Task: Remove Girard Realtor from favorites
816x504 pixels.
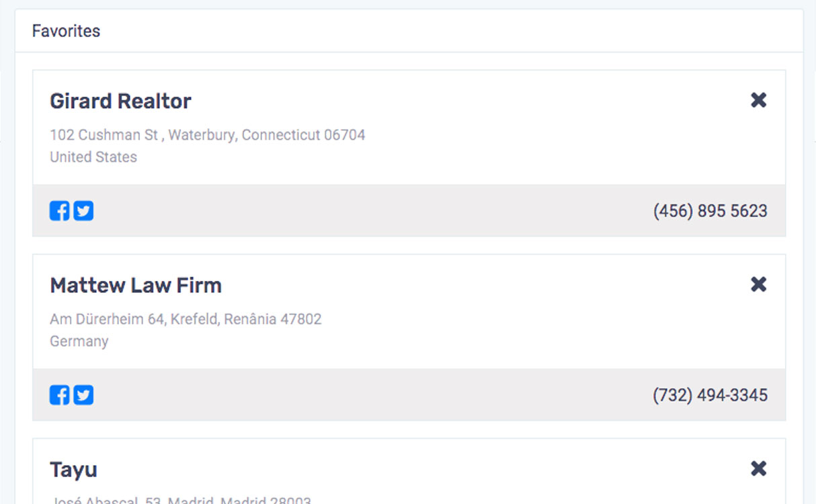Action: coord(758,100)
